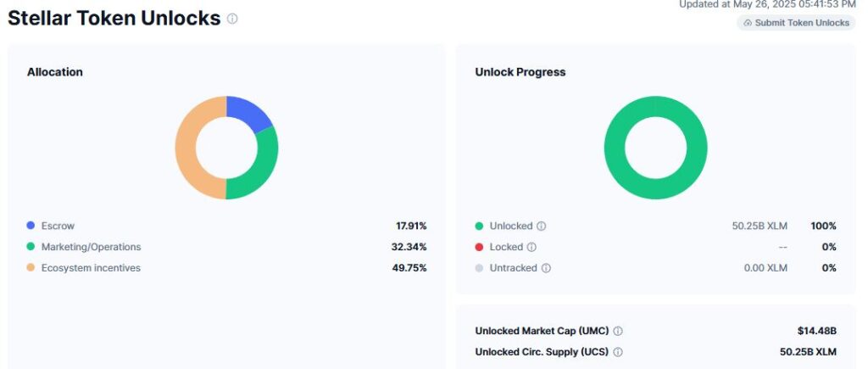Click the Ecosystem incentives legend label
The image size is (868, 369).
tap(91, 268)
